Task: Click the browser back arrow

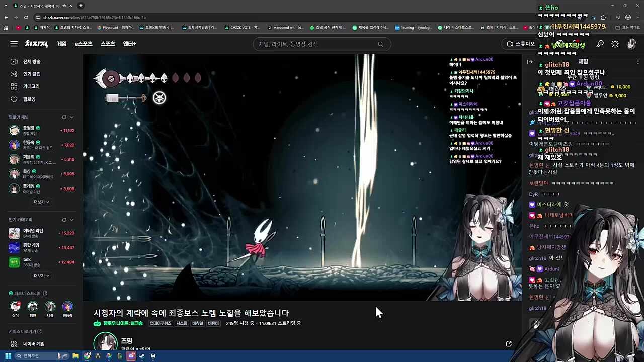Action: (x=6, y=17)
